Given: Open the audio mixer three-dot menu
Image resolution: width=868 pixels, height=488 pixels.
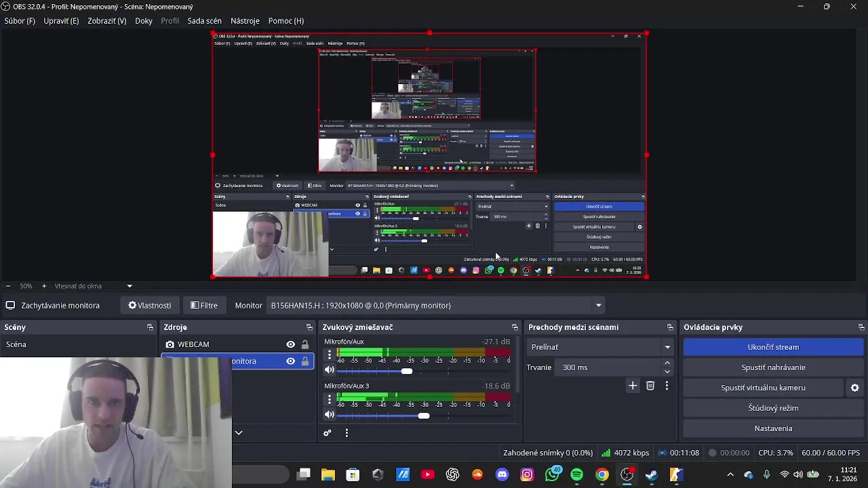Looking at the screenshot, I should click(347, 433).
